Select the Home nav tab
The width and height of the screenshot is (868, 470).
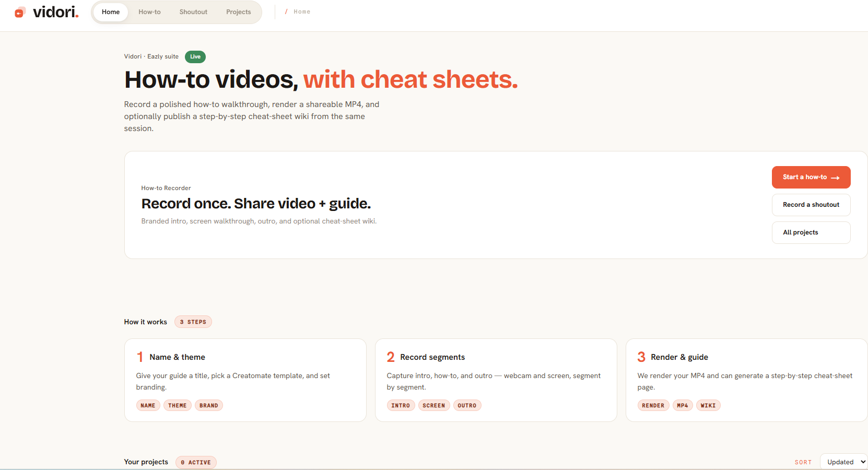111,12
